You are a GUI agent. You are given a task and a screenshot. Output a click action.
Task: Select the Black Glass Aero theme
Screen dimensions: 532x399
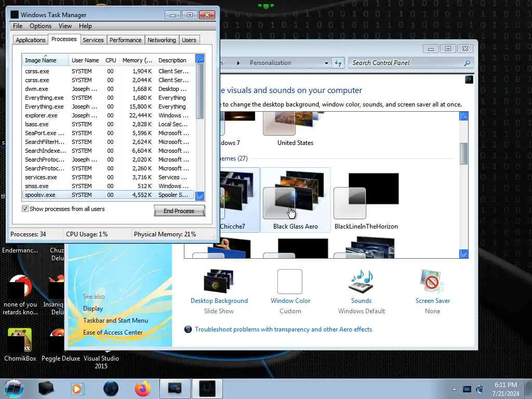tap(295, 200)
